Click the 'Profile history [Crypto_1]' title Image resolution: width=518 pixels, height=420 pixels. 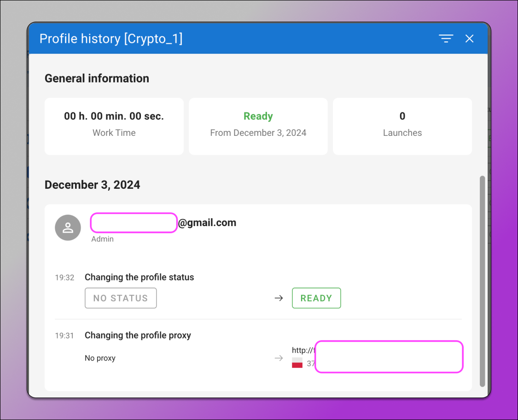click(x=111, y=39)
